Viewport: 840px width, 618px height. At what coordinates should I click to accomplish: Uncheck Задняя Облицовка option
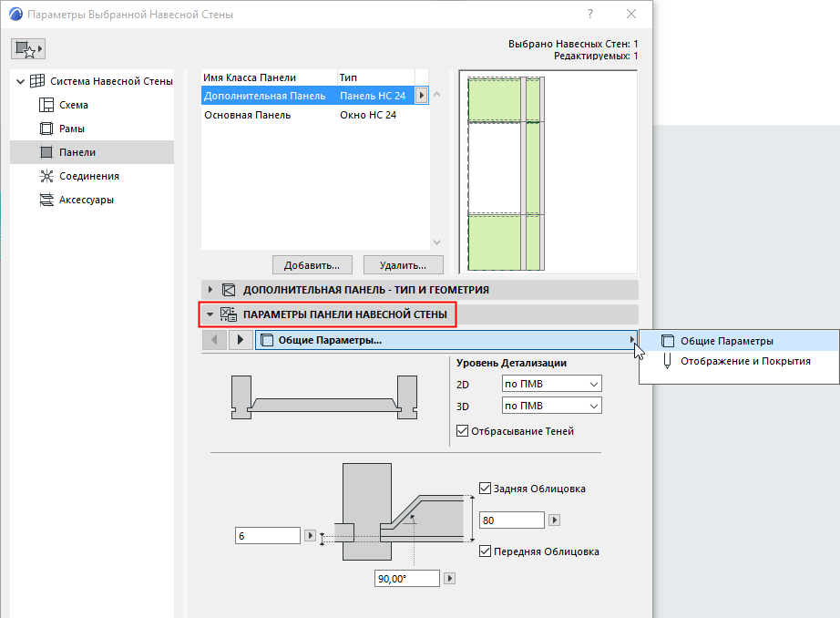coord(484,488)
